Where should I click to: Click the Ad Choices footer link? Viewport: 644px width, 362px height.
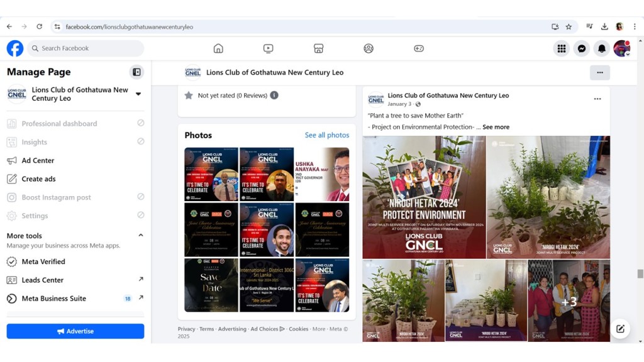(267, 329)
